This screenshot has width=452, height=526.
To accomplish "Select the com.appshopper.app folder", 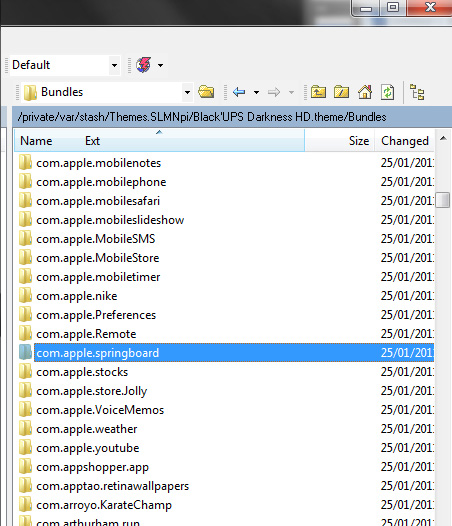I will (x=92, y=467).
